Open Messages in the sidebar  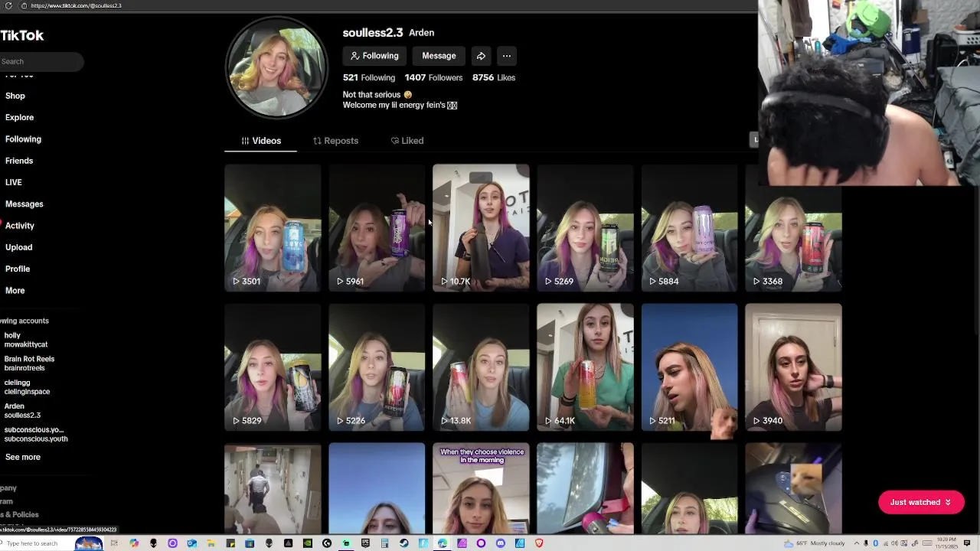pyautogui.click(x=24, y=204)
